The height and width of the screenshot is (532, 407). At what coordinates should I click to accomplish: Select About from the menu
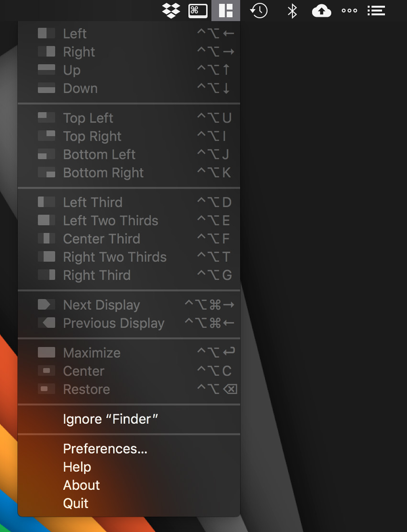point(81,486)
